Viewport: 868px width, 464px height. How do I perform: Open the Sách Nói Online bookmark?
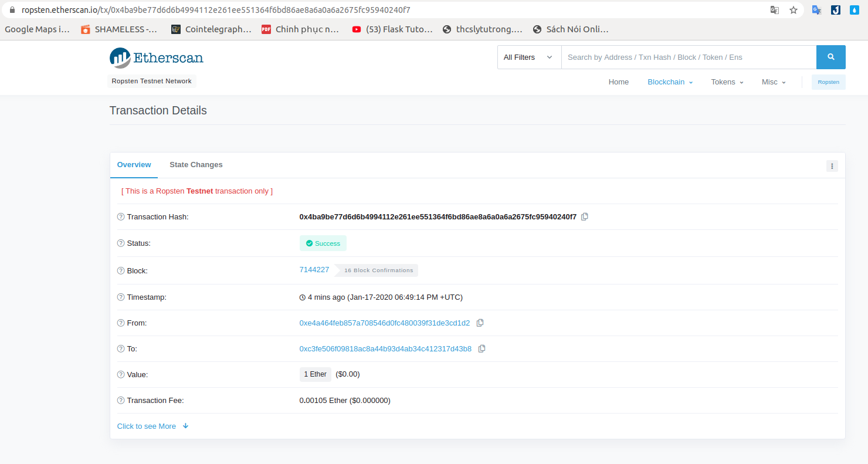click(x=571, y=29)
